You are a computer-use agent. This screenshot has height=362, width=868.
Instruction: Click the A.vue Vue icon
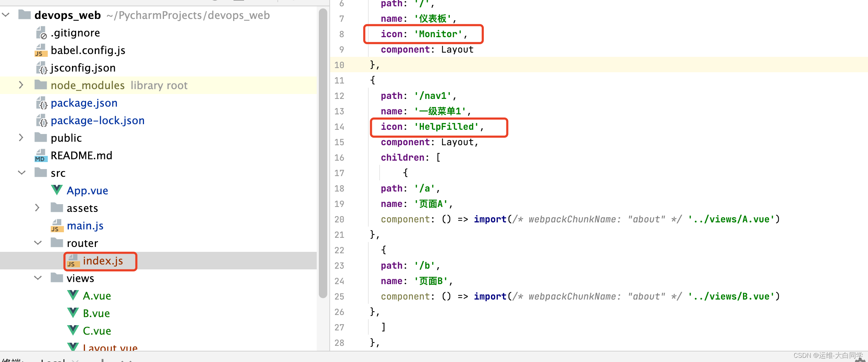(73, 295)
